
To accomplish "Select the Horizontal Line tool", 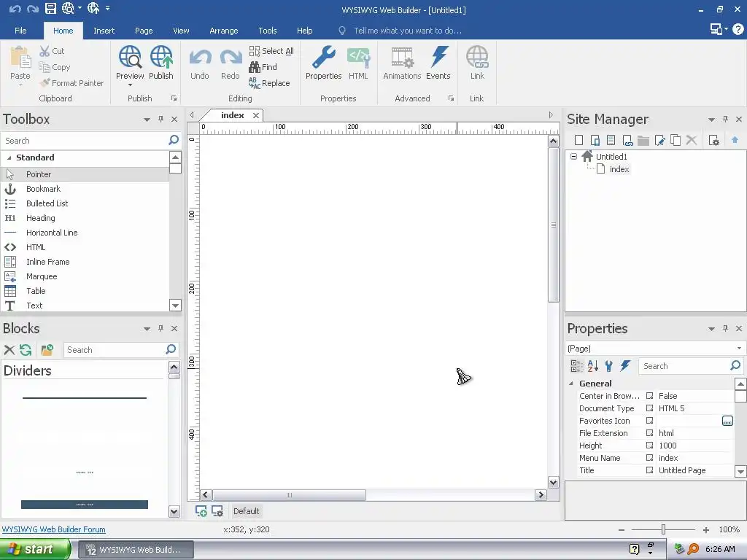I will click(85, 233).
